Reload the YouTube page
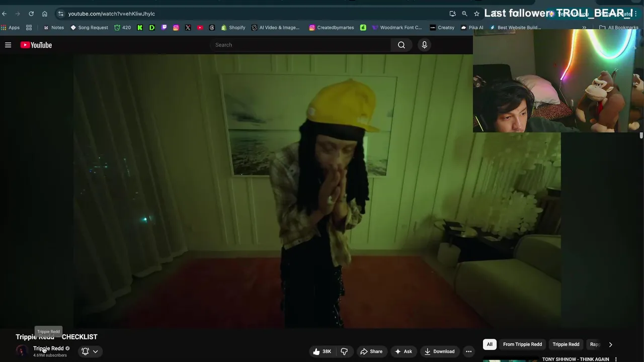The width and height of the screenshot is (644, 362). 31,14
